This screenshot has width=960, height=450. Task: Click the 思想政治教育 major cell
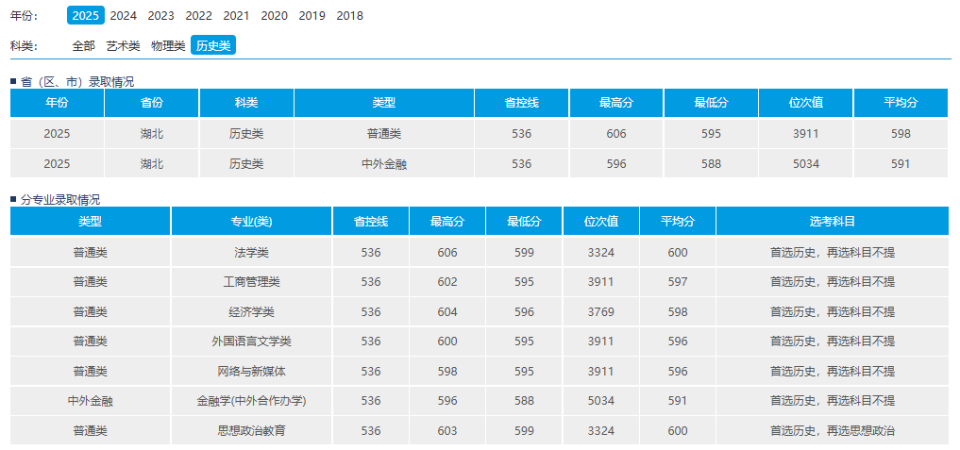(252, 431)
